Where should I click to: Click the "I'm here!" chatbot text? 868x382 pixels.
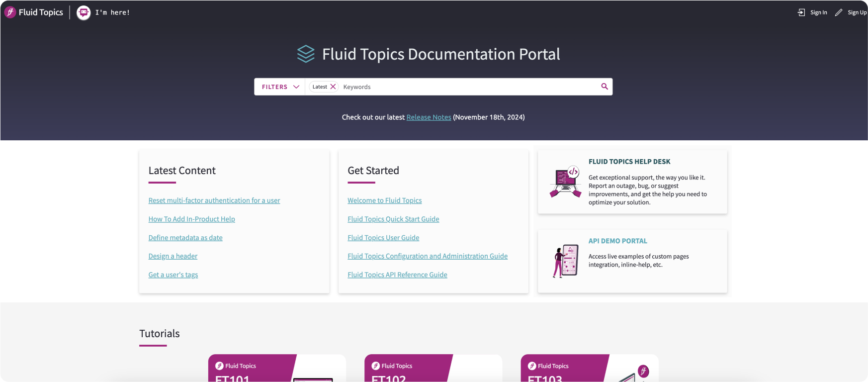pyautogui.click(x=113, y=12)
